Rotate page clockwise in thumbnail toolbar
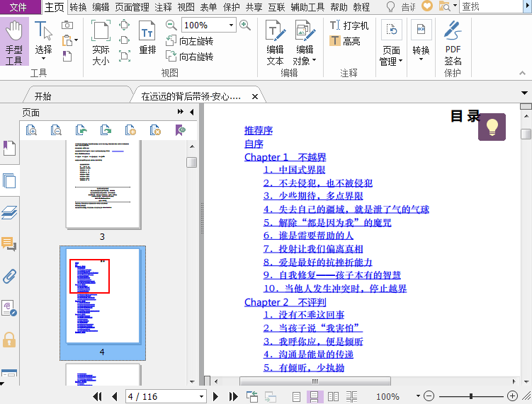This screenshot has height=404, width=532. point(106,130)
